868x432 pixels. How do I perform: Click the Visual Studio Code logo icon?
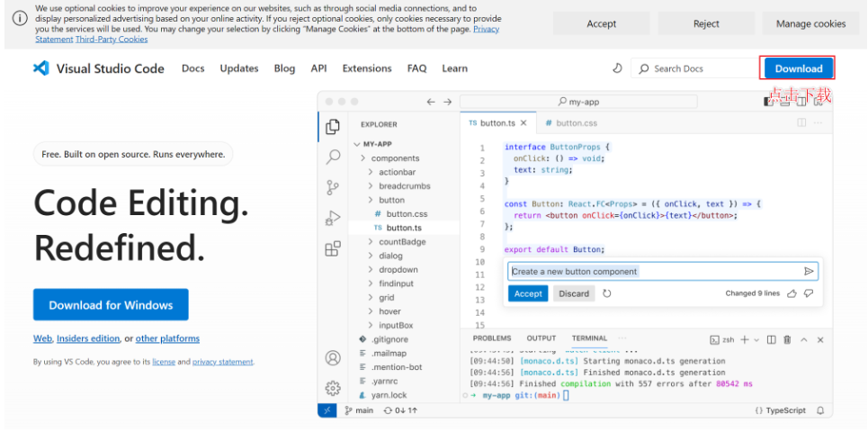coord(41,68)
